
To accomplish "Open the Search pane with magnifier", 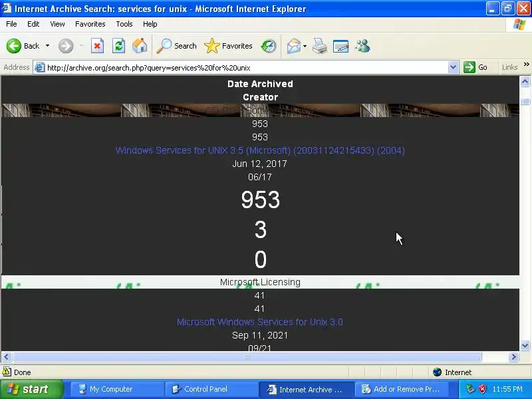I will pyautogui.click(x=176, y=46).
